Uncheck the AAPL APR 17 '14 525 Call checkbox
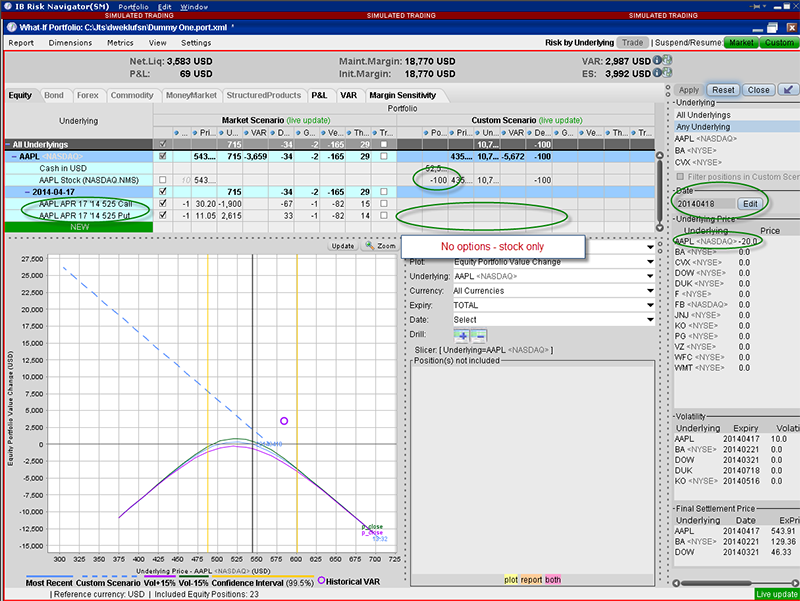 [x=163, y=204]
